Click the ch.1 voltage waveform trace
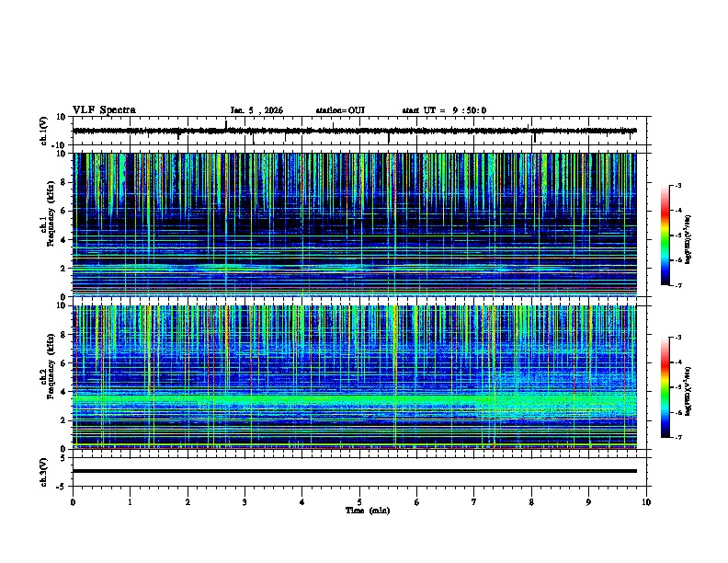 coord(354,131)
